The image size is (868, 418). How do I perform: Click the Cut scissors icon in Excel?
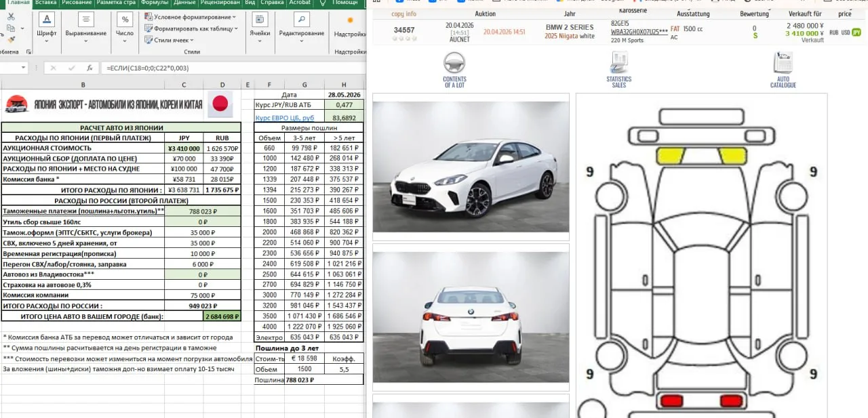click(11, 16)
